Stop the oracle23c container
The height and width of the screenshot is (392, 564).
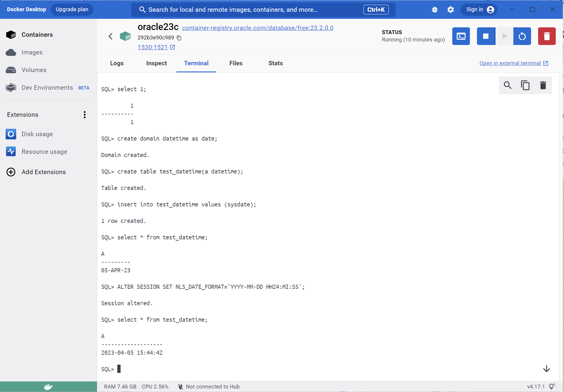pyautogui.click(x=486, y=36)
